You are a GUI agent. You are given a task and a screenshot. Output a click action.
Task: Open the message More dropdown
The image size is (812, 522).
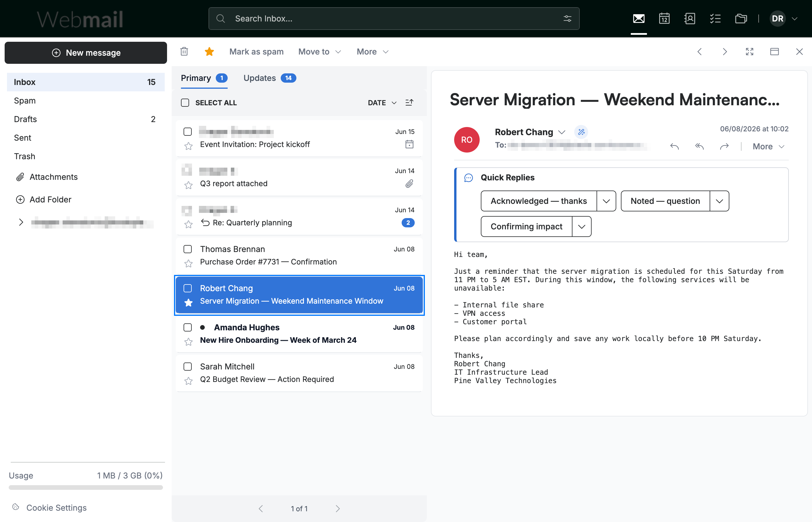tap(768, 146)
